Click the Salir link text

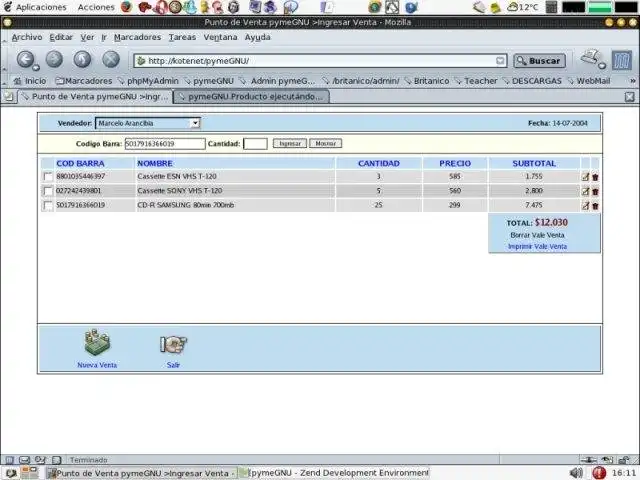pos(173,365)
